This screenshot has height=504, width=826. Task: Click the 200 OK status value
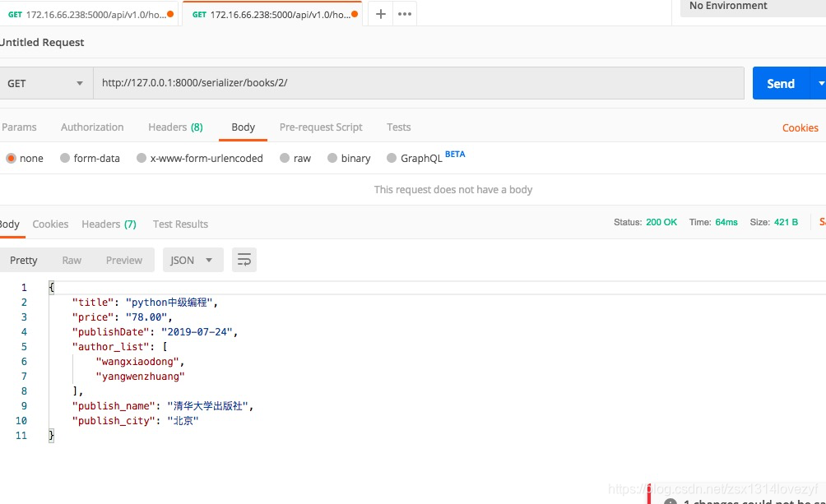pyautogui.click(x=661, y=222)
